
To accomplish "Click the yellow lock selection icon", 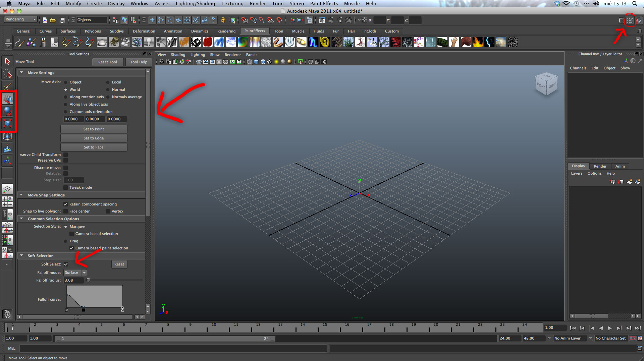I will click(223, 20).
